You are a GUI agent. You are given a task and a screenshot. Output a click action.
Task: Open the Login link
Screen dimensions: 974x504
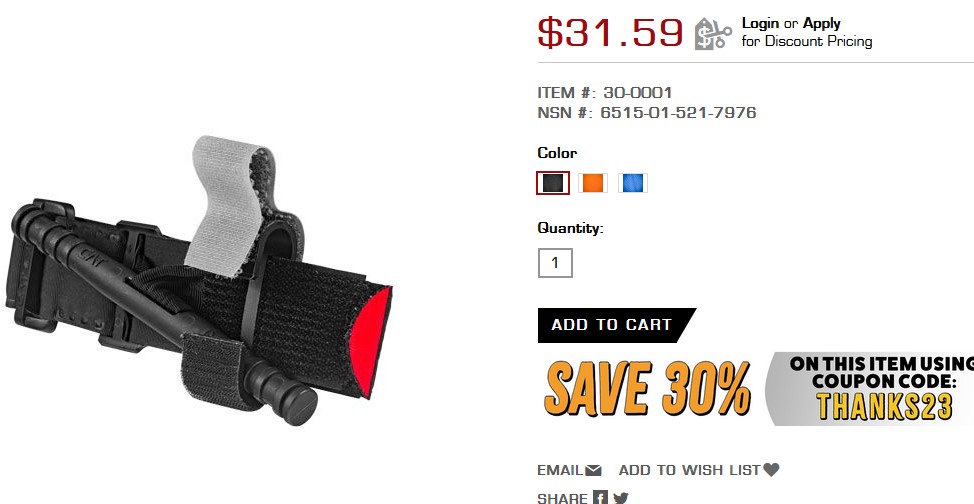pos(760,24)
